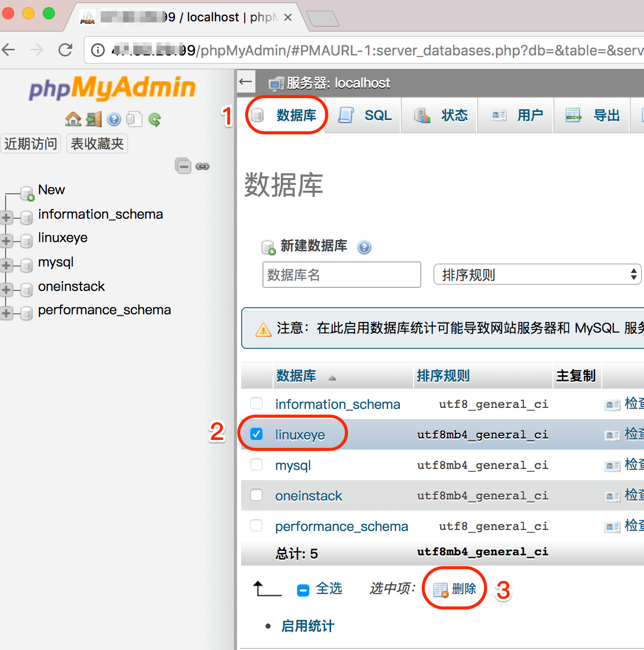Open the 导出 export tab

592,115
